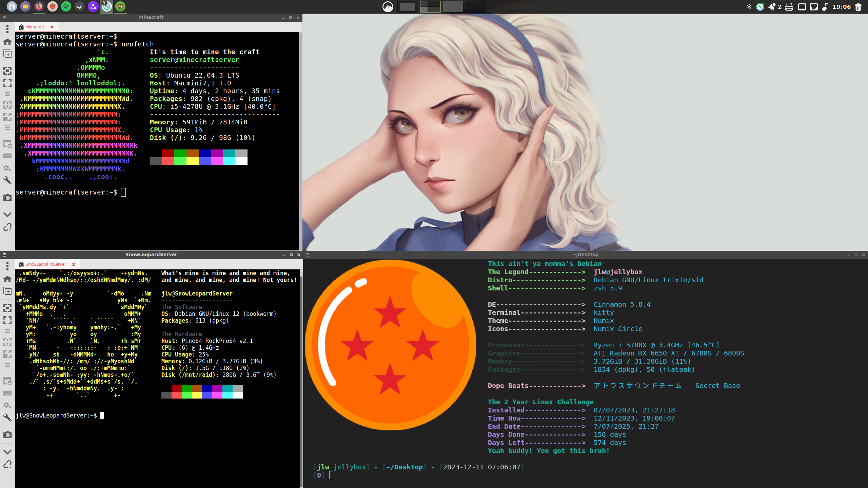Viewport: 868px width, 488px height.
Task: Duplicate the SnowLeopardServer session
Action: pos(7,291)
